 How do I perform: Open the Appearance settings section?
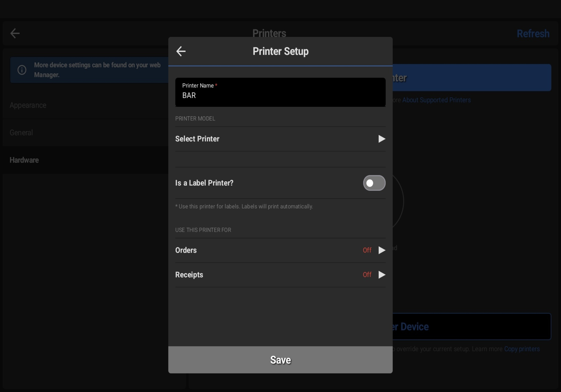tap(28, 105)
